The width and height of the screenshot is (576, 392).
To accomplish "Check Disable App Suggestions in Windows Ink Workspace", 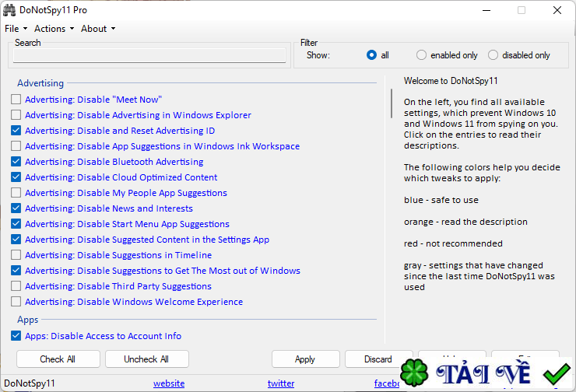I will point(16,146).
